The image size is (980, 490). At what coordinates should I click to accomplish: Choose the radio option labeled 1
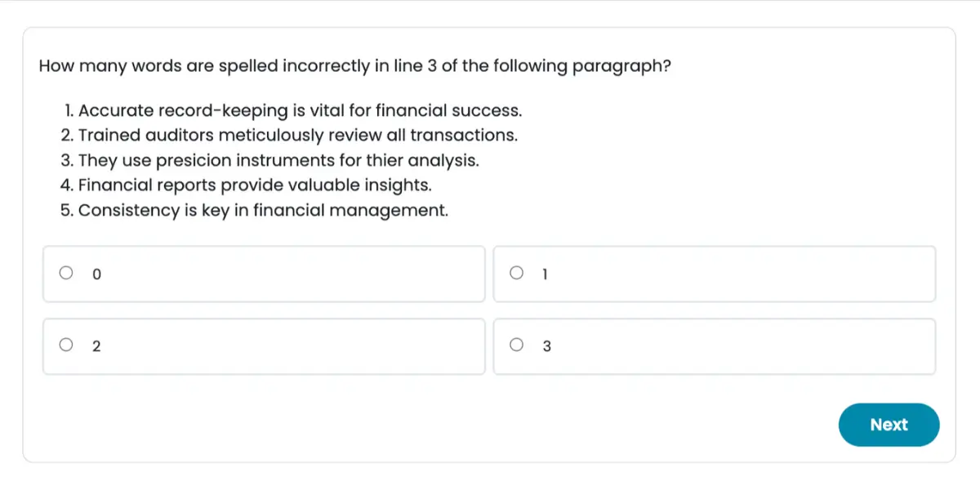516,274
